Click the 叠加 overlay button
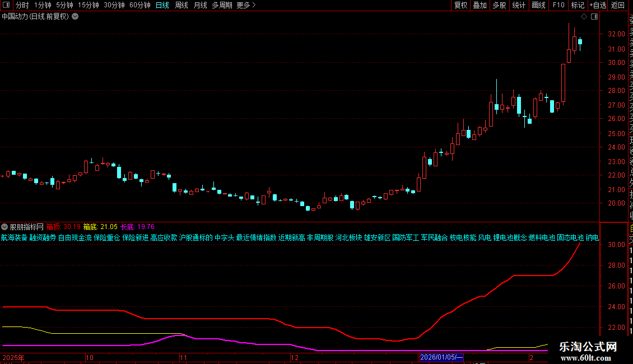633x364 pixels. [480, 5]
